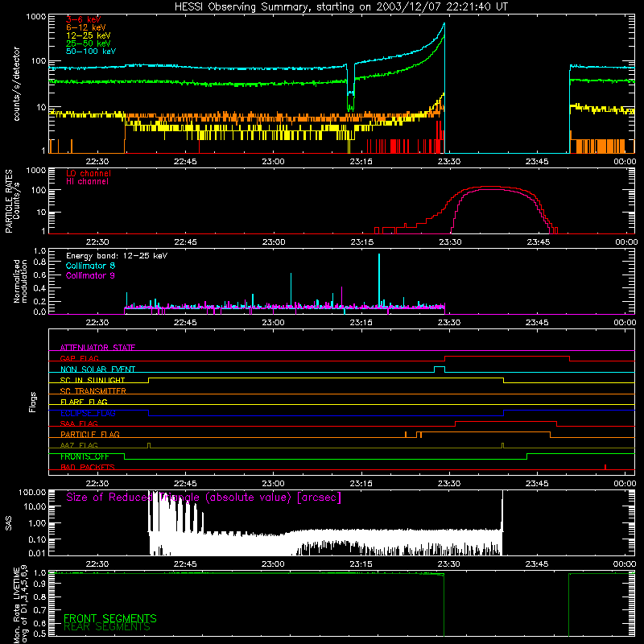Click the Collimator 9 legend label

click(x=90, y=275)
